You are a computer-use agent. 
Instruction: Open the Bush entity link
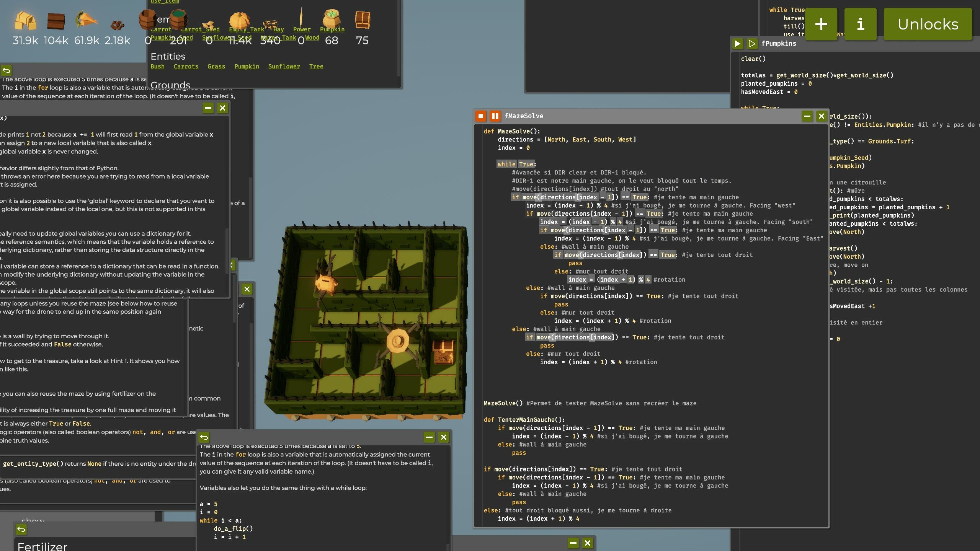(x=157, y=67)
